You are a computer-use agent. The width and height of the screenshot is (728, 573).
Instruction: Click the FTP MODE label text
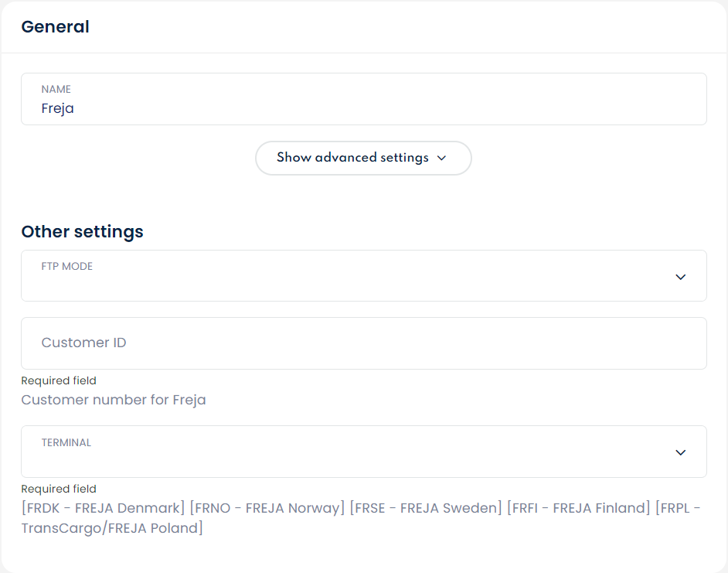pyautogui.click(x=67, y=267)
